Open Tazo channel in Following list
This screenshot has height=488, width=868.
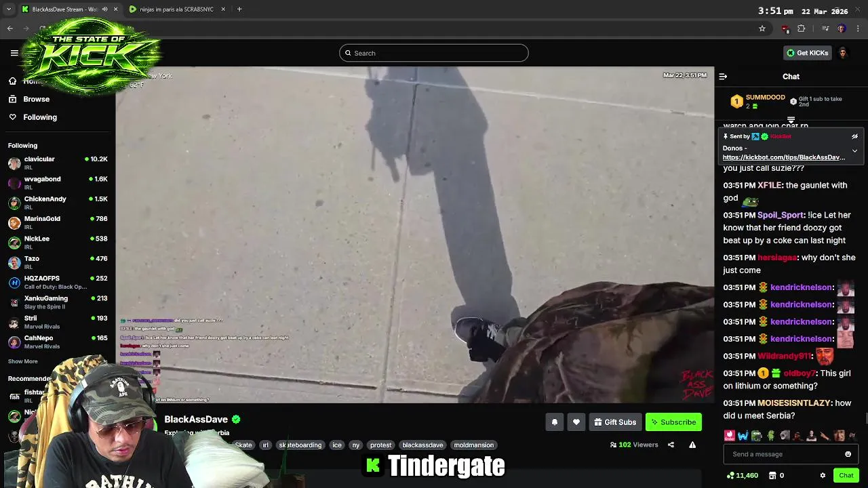tap(58, 262)
